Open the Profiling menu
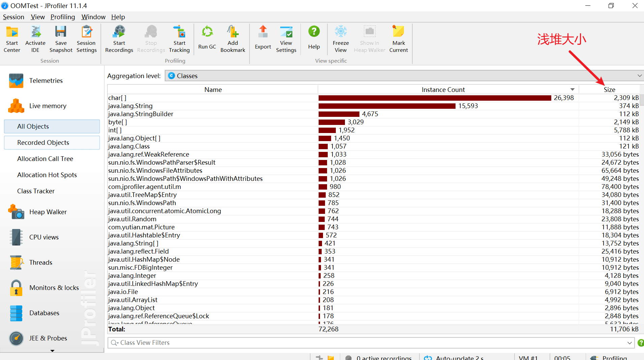 click(63, 17)
